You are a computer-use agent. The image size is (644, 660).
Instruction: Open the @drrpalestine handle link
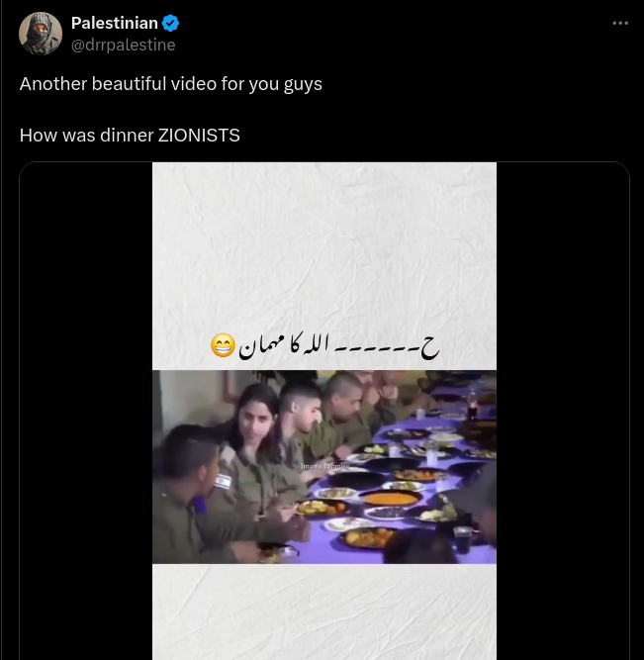coord(123,45)
